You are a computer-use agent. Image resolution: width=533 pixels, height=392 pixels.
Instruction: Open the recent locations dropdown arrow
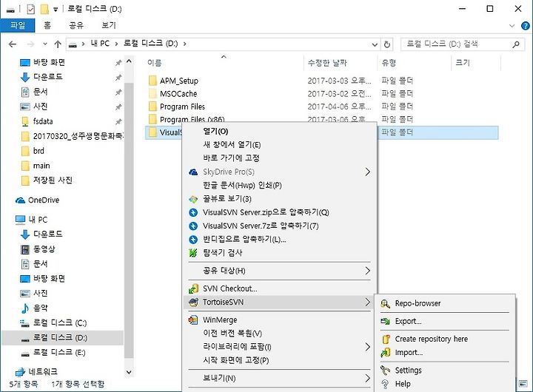click(45, 44)
